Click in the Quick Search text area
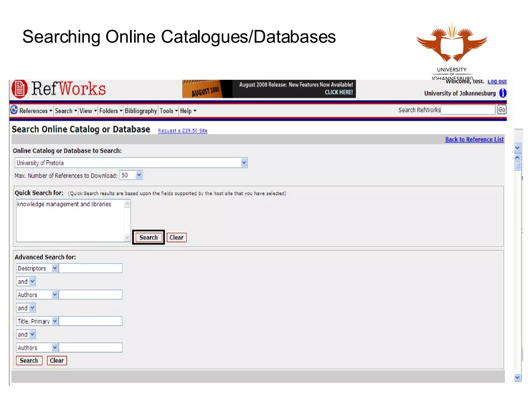 point(70,221)
